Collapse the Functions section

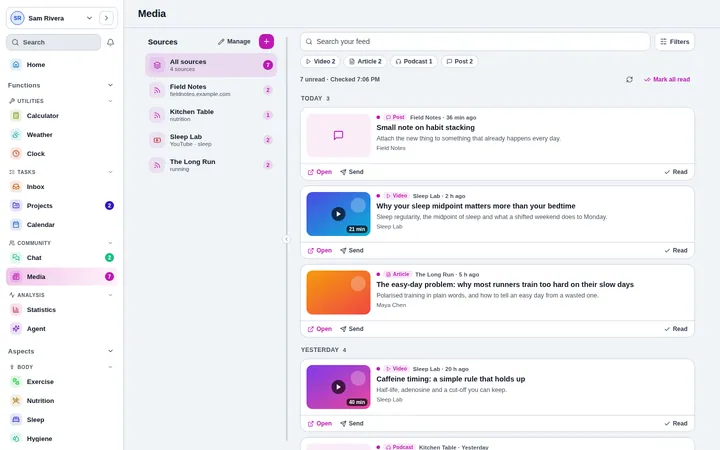point(110,85)
